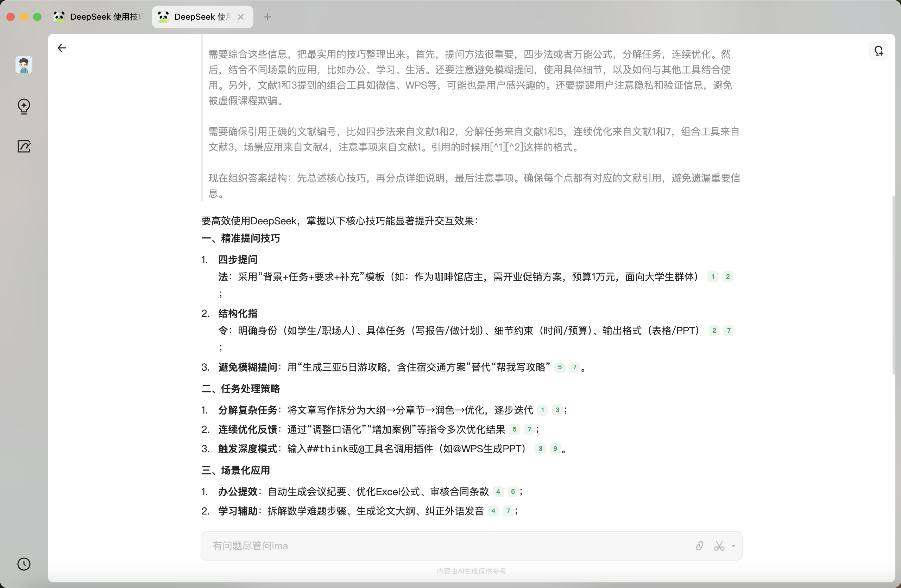Go back using the left arrow icon

(62, 48)
